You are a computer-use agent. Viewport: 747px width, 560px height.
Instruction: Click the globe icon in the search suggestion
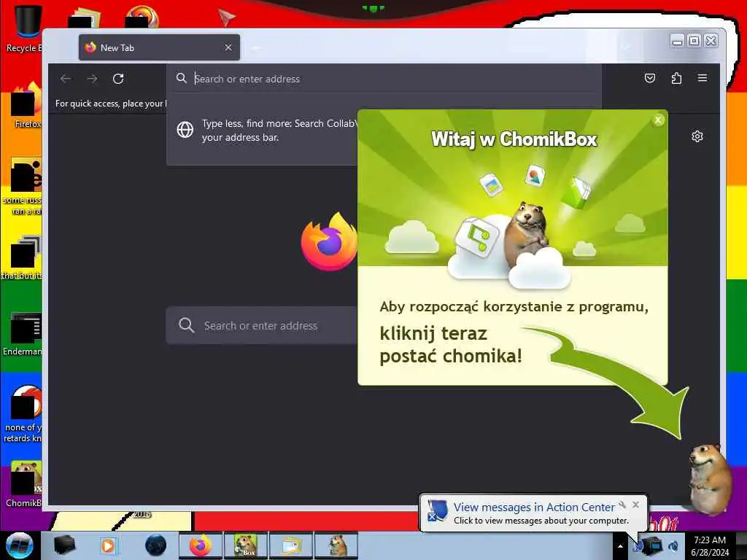click(x=185, y=130)
